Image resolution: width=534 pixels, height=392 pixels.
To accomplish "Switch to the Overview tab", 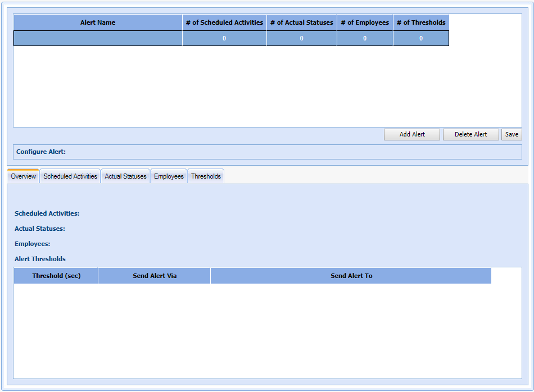I will (x=23, y=176).
